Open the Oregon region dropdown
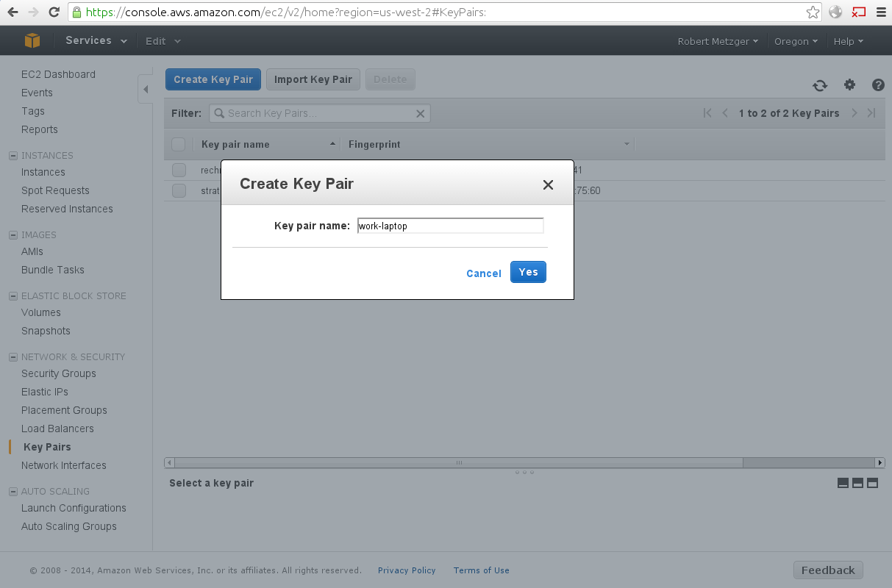The height and width of the screenshot is (588, 892). click(x=796, y=41)
